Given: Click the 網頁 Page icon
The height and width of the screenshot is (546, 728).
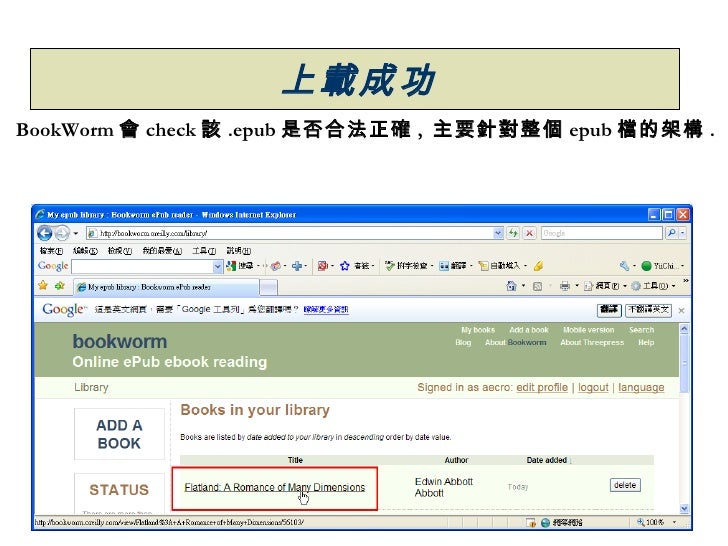Looking at the screenshot, I should (588, 286).
